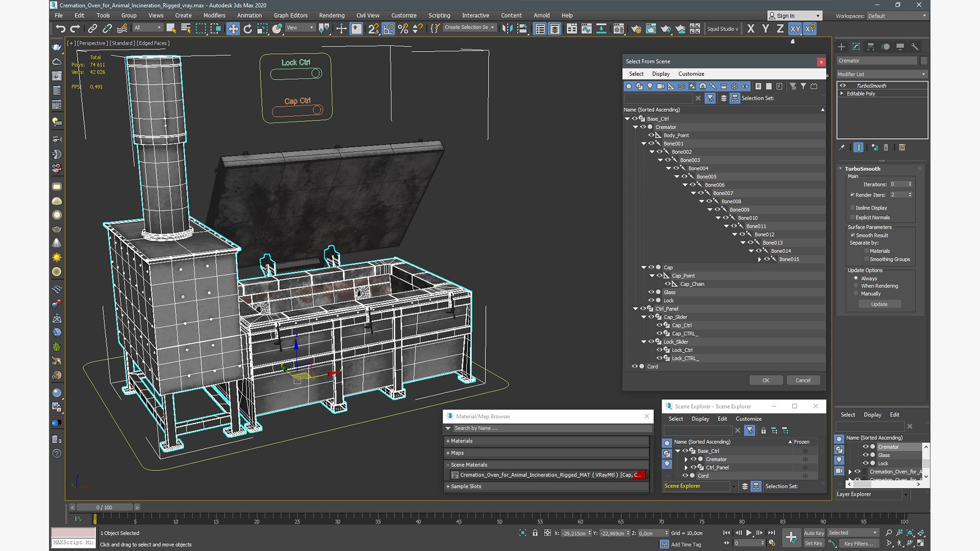Uncheck the Smooth Result checkbox

(x=852, y=235)
